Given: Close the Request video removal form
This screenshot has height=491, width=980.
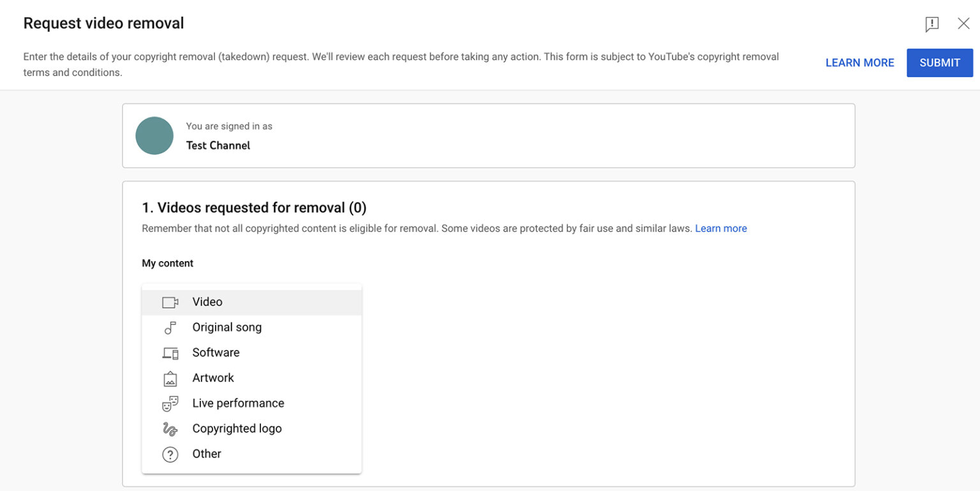Looking at the screenshot, I should tap(963, 24).
